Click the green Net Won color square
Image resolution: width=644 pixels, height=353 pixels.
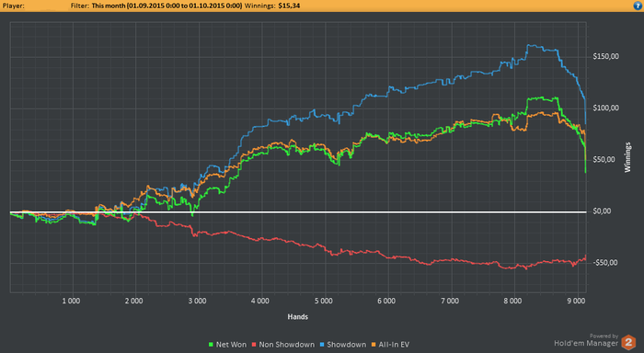211,345
